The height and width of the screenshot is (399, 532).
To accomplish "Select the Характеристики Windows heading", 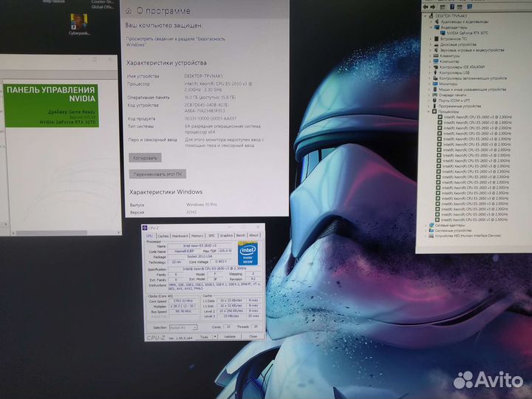I will point(166,192).
